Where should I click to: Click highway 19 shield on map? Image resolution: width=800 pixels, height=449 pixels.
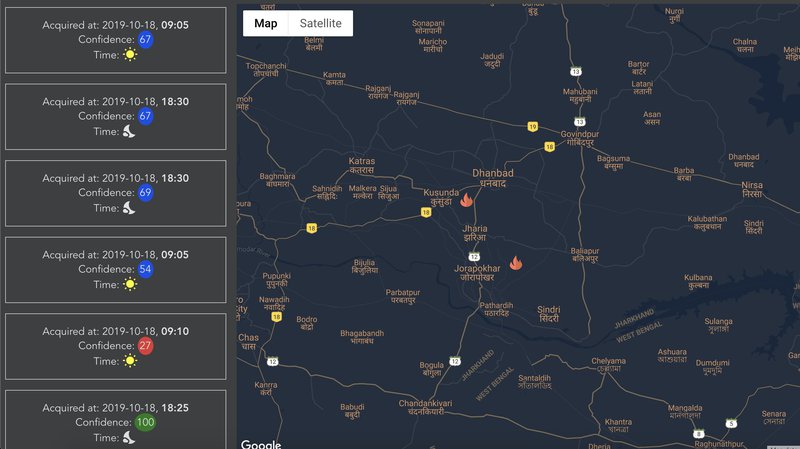533,125
